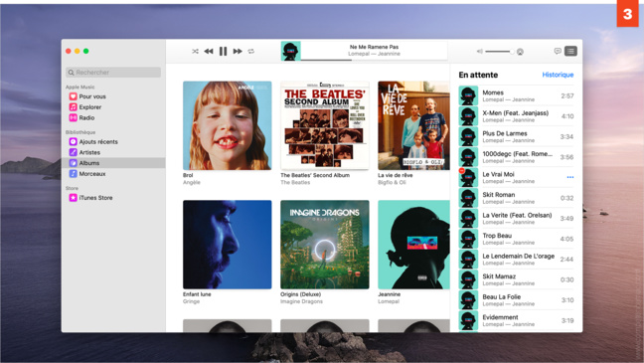Viewport: 644px width, 363px height.
Task: Toggle the Up Next queue button
Action: coord(570,51)
